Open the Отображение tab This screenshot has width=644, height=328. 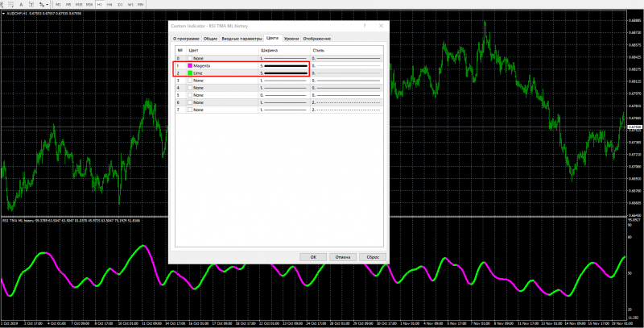point(316,39)
